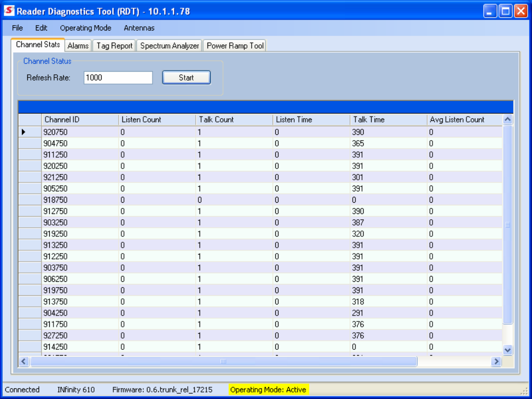Click the horizontal scrollbar right arrow

point(496,362)
